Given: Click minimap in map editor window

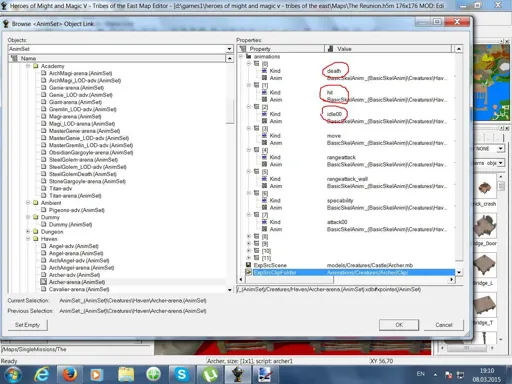Looking at the screenshot, I should pos(491,83).
